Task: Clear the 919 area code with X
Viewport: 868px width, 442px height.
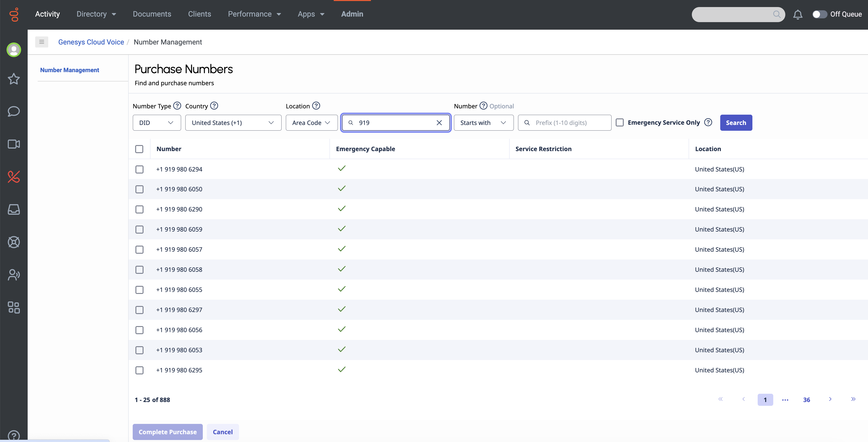Action: (x=439, y=123)
